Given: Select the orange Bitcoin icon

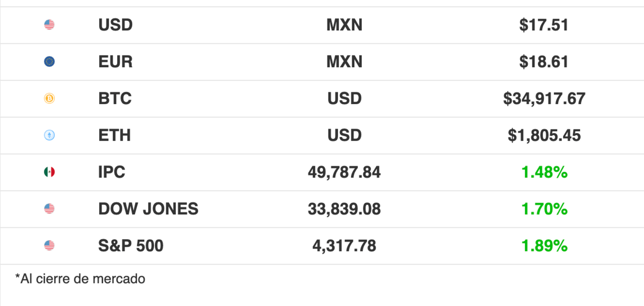Looking at the screenshot, I should (x=49, y=99).
